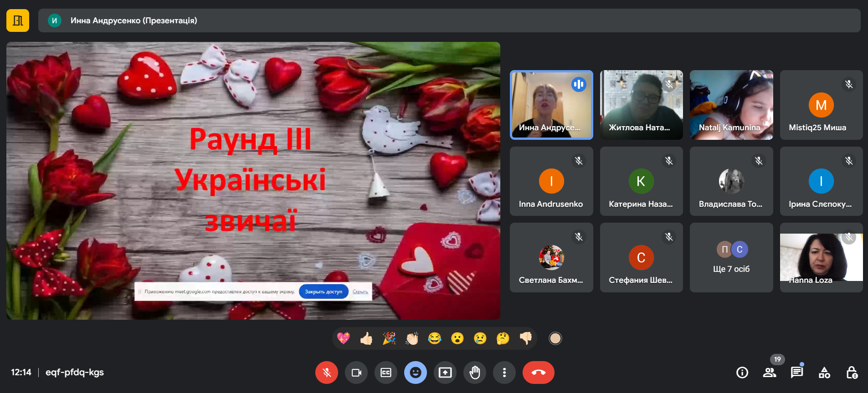This screenshot has width=868, height=393.
Task: Click the 'Скрыть' link
Action: (360, 292)
